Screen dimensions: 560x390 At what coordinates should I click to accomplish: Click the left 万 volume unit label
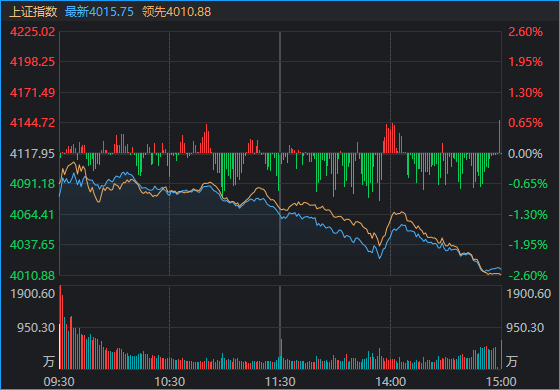(x=49, y=361)
